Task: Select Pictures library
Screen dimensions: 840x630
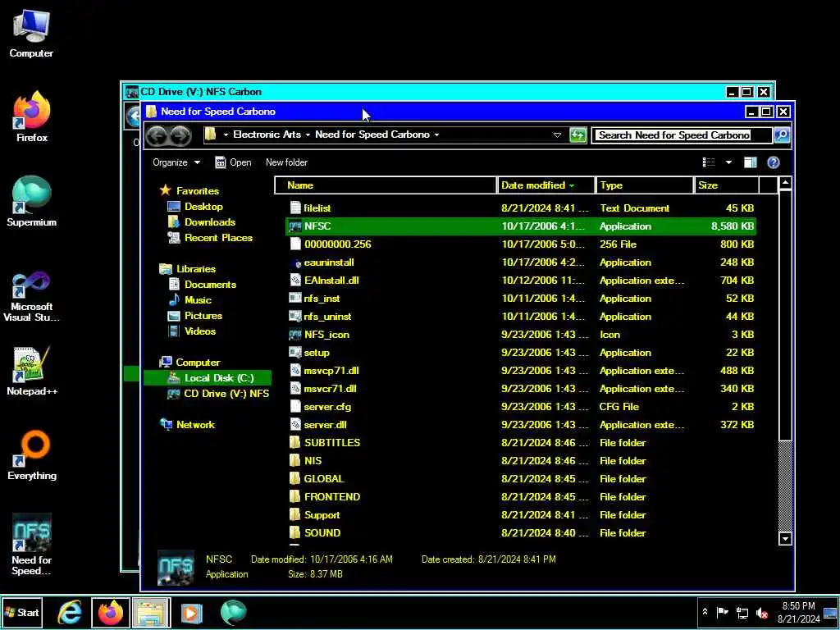Action: (x=195, y=316)
